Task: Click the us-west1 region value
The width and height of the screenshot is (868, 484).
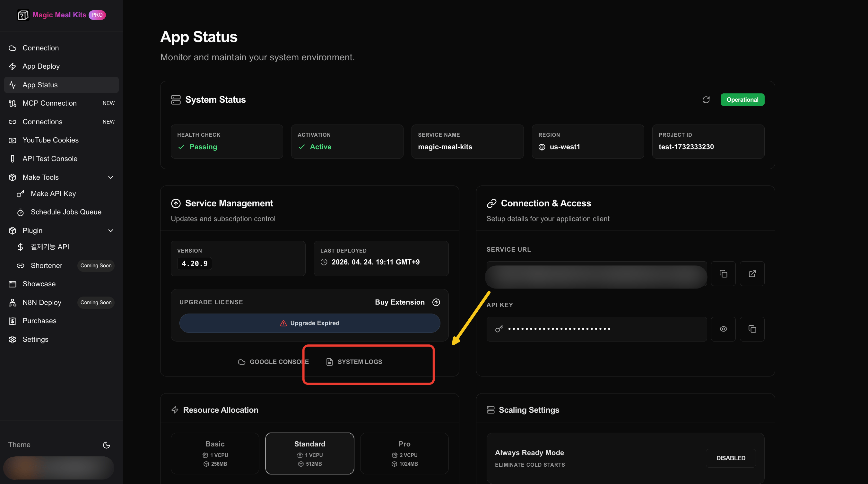Action: point(565,147)
